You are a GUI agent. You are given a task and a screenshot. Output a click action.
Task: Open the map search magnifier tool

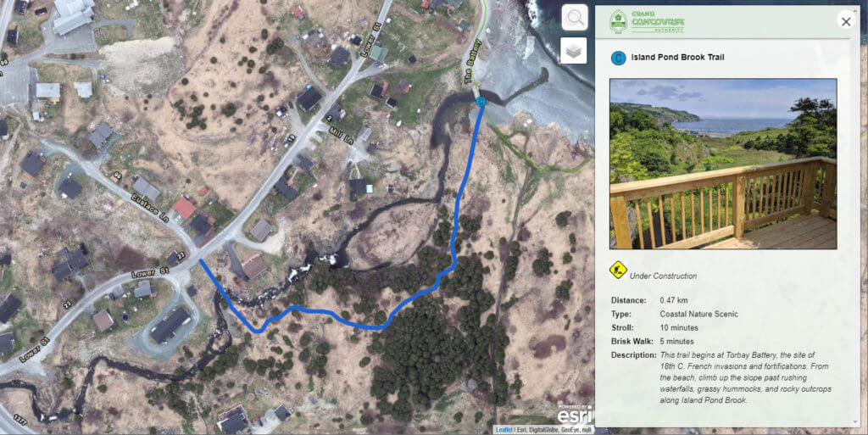tap(574, 19)
